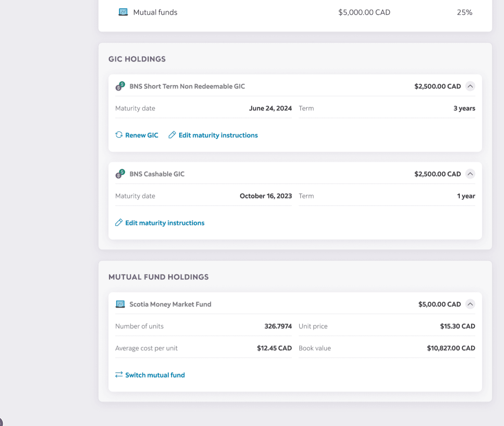This screenshot has height=426, width=504.
Task: Collapse the BNS Cashable GIC card
Action: pos(470,174)
